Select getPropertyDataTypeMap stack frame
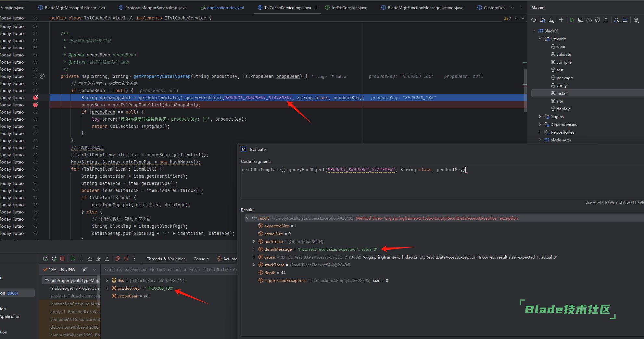This screenshot has width=644, height=339. point(71,280)
